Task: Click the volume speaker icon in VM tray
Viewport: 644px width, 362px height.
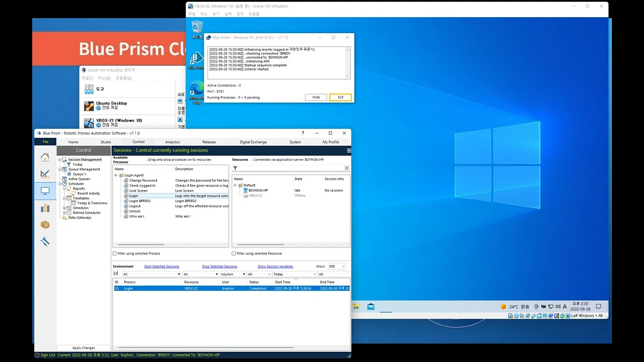Action: 558,307
